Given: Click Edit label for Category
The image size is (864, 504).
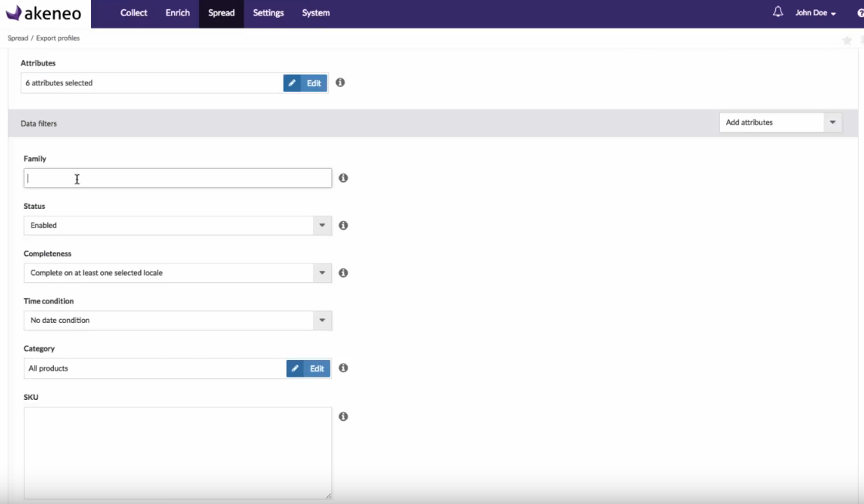Looking at the screenshot, I should click(x=317, y=368).
